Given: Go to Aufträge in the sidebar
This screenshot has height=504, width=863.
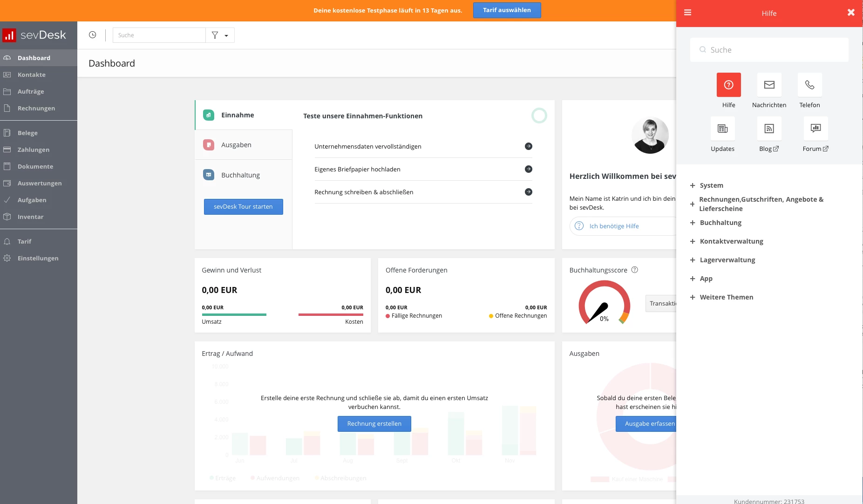Looking at the screenshot, I should pyautogui.click(x=39, y=91).
